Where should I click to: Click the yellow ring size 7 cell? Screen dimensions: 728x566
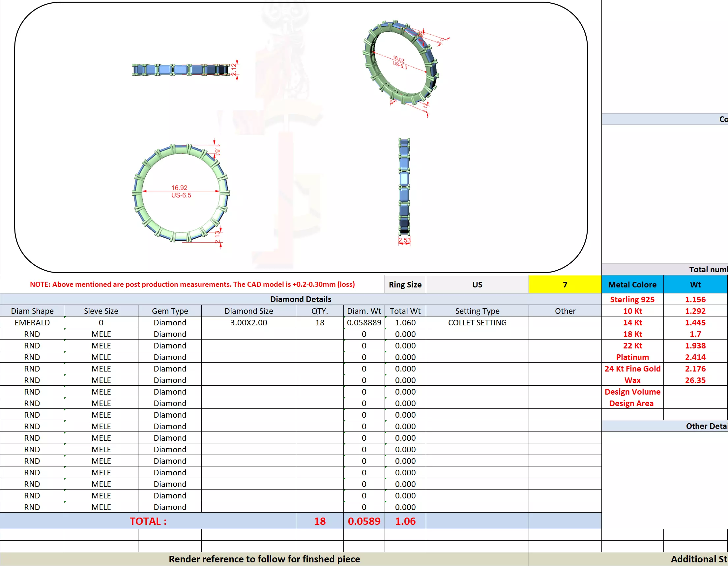[565, 284]
